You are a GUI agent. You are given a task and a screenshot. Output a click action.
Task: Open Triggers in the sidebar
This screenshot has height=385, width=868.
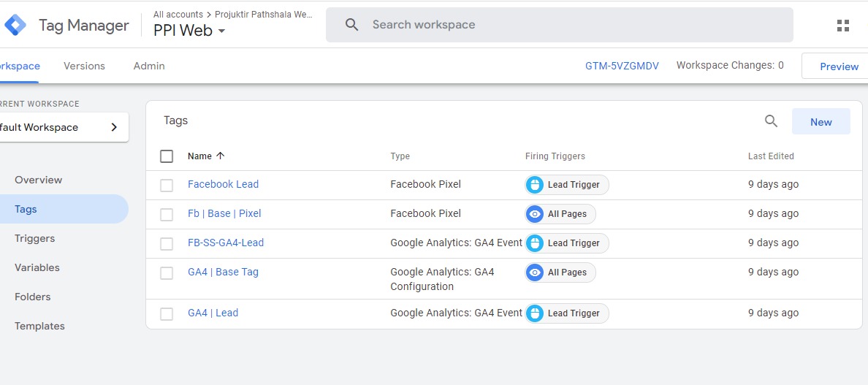click(35, 238)
